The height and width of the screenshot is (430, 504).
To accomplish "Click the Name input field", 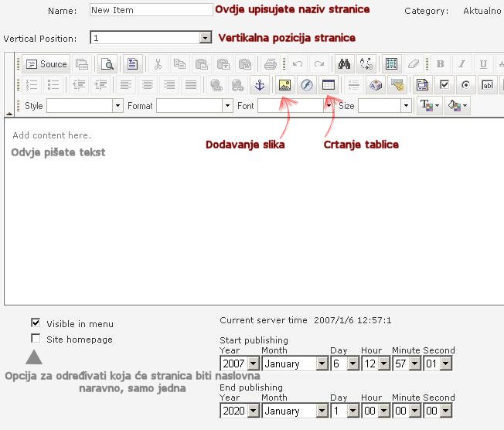I will pyautogui.click(x=150, y=10).
